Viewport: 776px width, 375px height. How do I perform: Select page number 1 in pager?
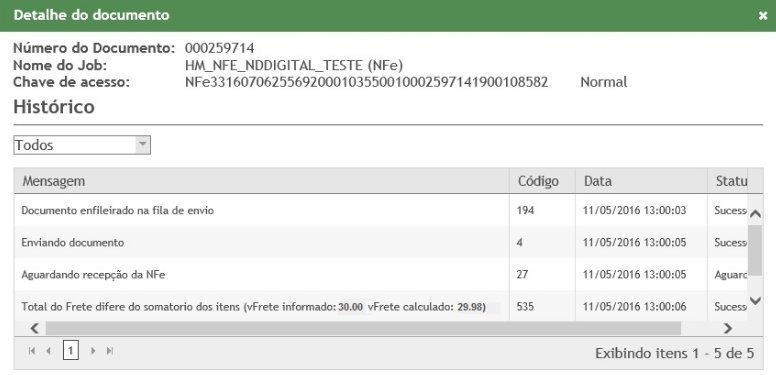71,351
